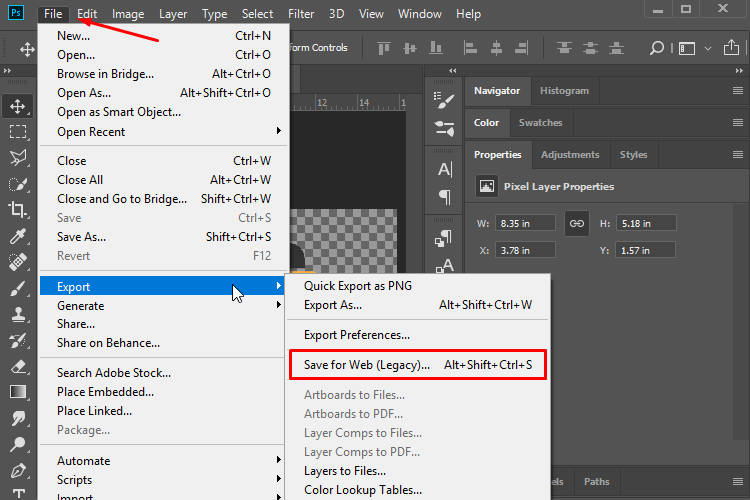The width and height of the screenshot is (750, 500).
Task: Switch to the Styles tab
Action: point(633,155)
